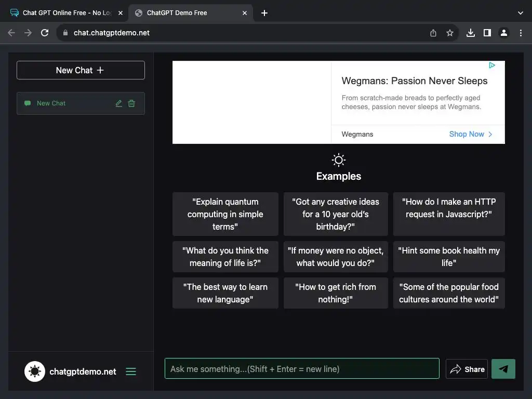
Task: Click the Shop Now link in the ad
Action: pyautogui.click(x=470, y=134)
